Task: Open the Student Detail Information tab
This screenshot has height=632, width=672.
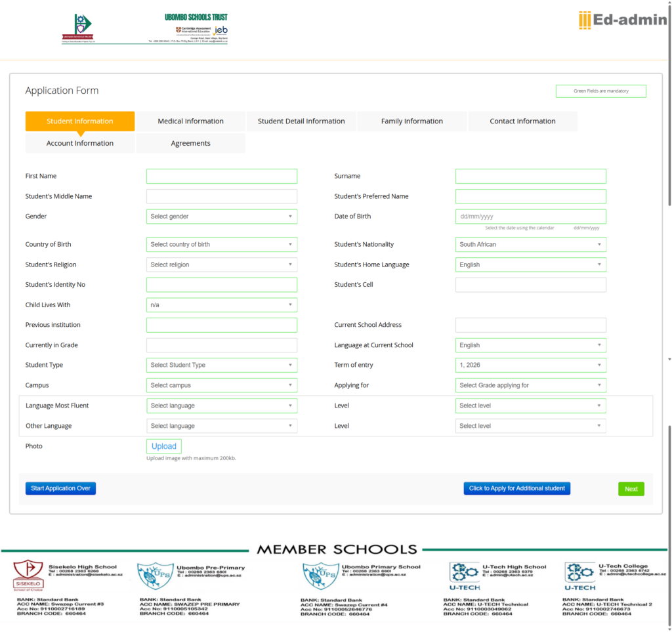Action: point(301,121)
